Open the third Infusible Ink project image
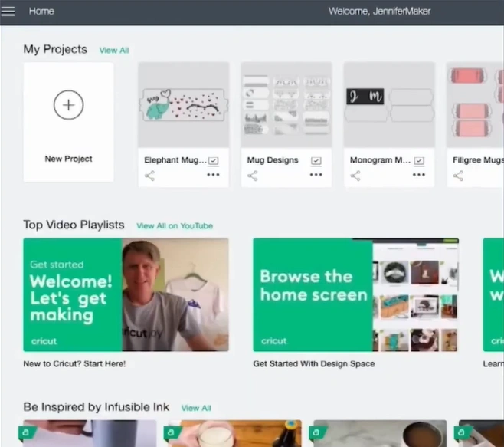Viewport: 504px width, 447px height. tap(380, 433)
